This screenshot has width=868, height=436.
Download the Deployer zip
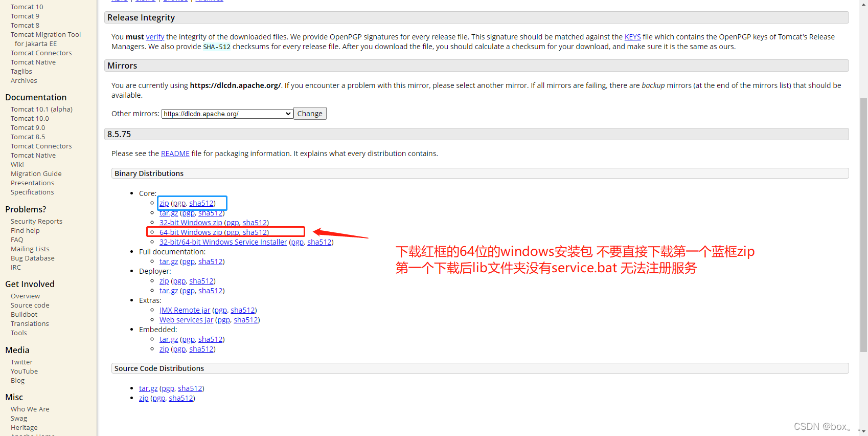click(x=164, y=281)
